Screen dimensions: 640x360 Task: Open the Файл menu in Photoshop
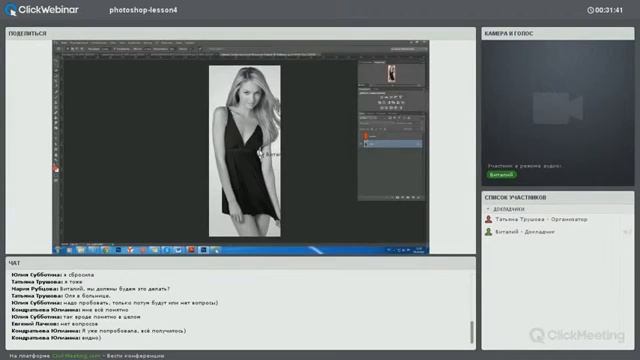click(x=64, y=42)
